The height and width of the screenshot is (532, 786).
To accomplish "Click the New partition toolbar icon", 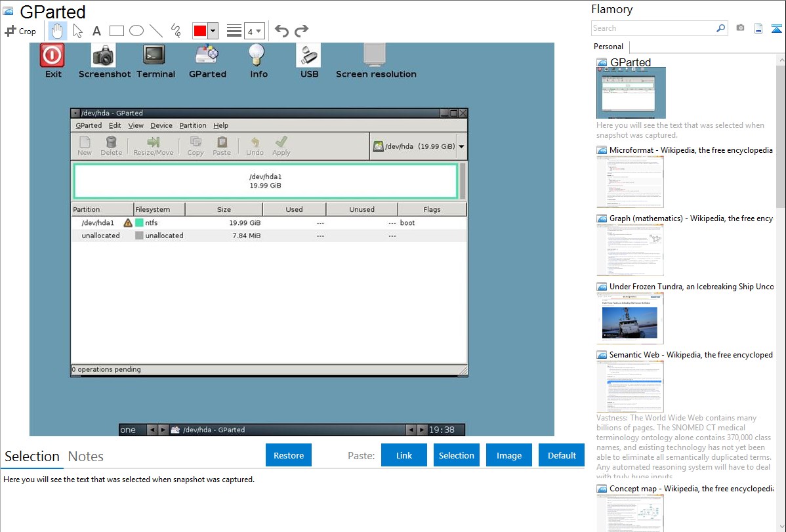I will (x=85, y=146).
